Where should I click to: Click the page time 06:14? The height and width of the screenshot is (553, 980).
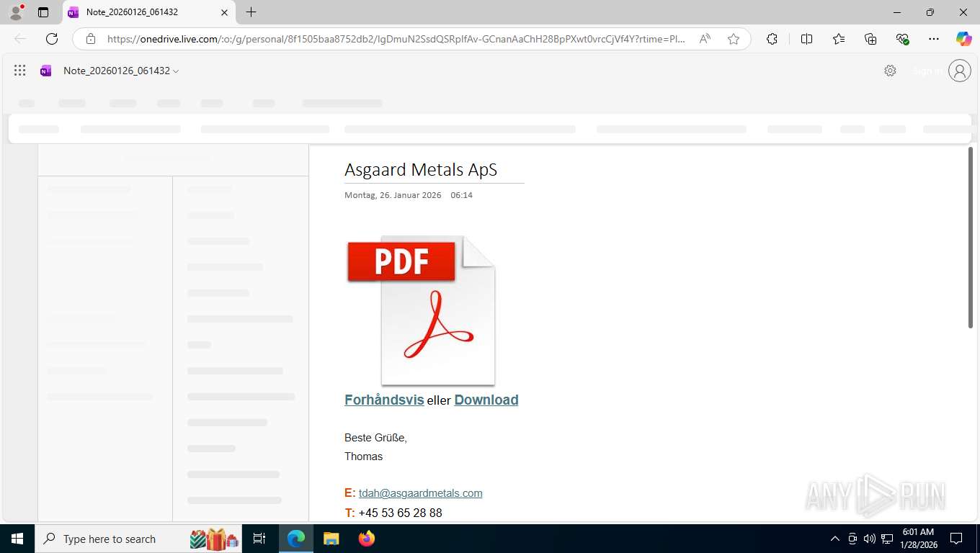461,195
